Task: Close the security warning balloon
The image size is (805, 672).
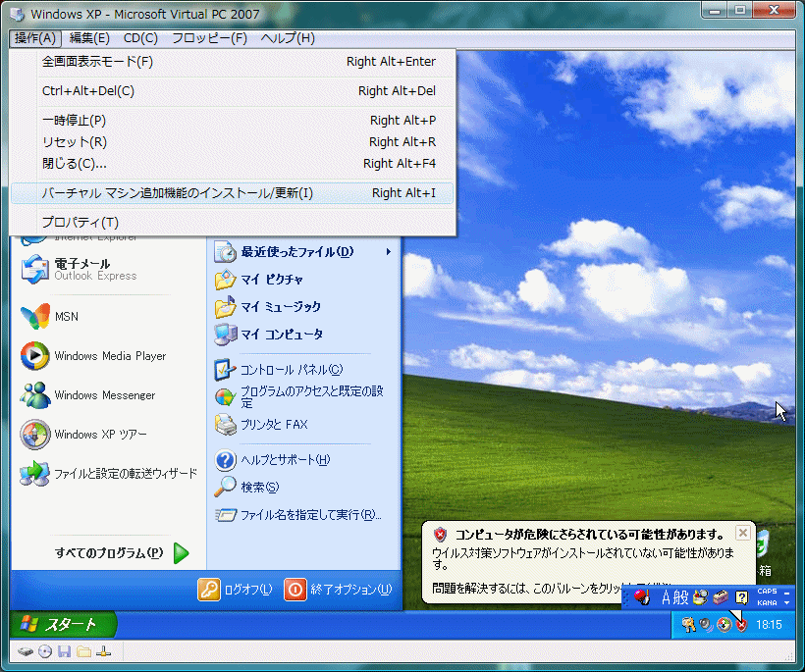Action: (x=742, y=533)
